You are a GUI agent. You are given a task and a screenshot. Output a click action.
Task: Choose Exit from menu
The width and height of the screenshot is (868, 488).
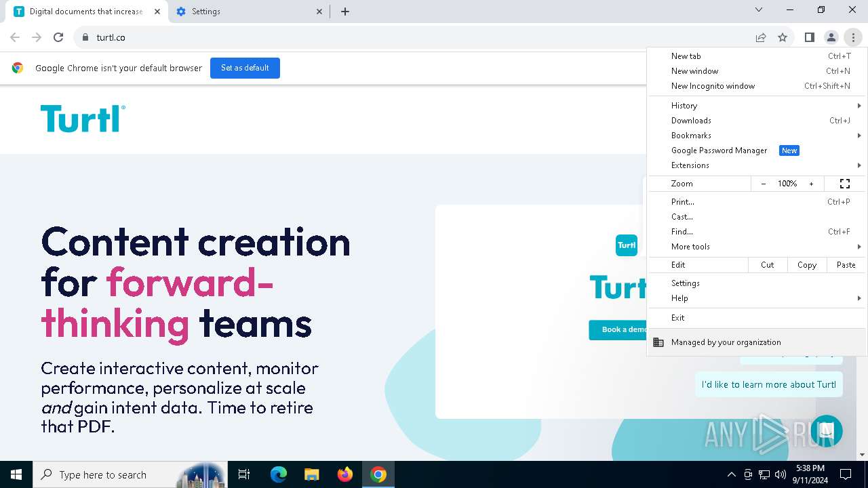(x=757, y=318)
